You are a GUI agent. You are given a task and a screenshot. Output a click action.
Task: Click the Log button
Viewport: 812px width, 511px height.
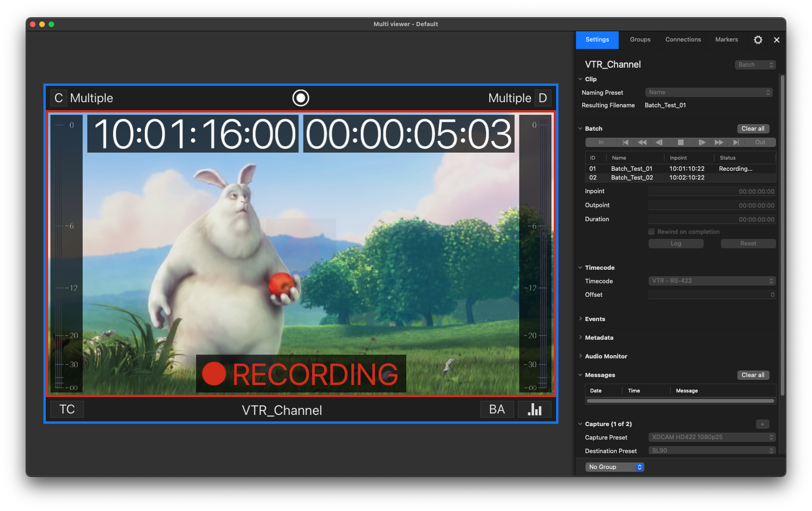pyautogui.click(x=676, y=244)
